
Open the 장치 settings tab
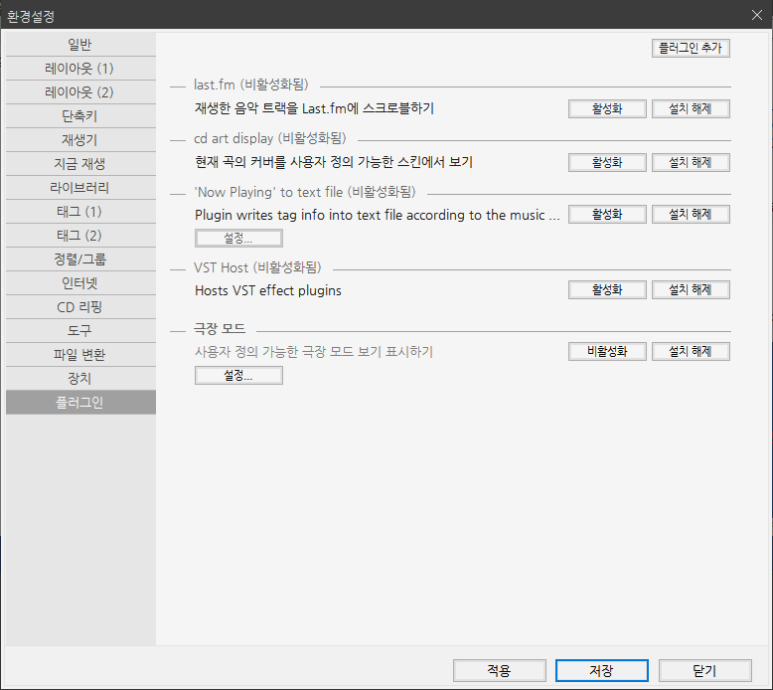(81, 379)
